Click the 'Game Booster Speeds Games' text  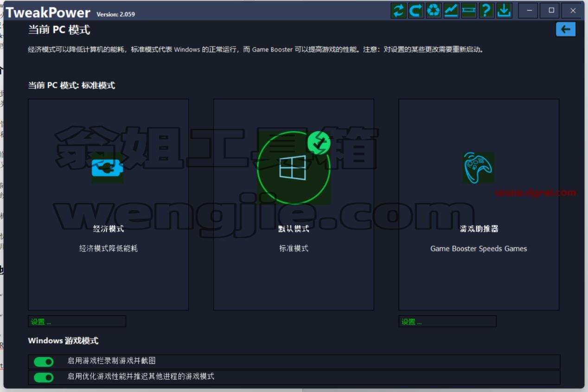[479, 249]
